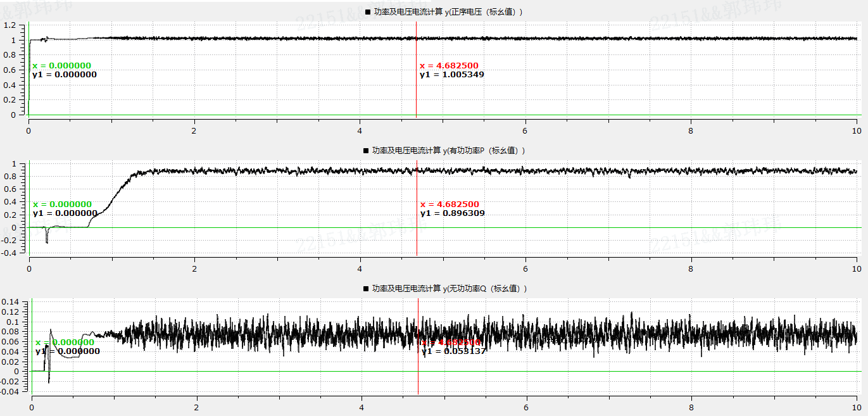868x416 pixels.
Task: Select green x = 0.000000 label in 有功功率P plot
Action: click(62, 205)
